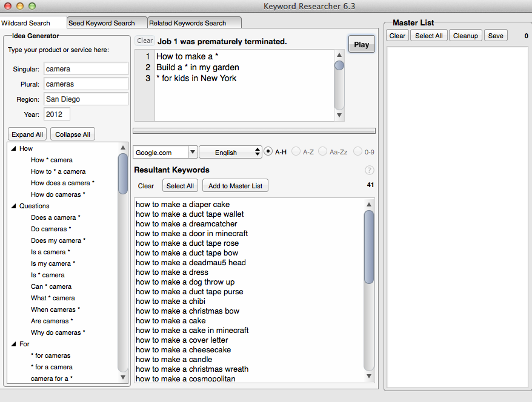Select the Aa-Zz radio button
Screen dimensions: 532x402
pyautogui.click(x=322, y=151)
